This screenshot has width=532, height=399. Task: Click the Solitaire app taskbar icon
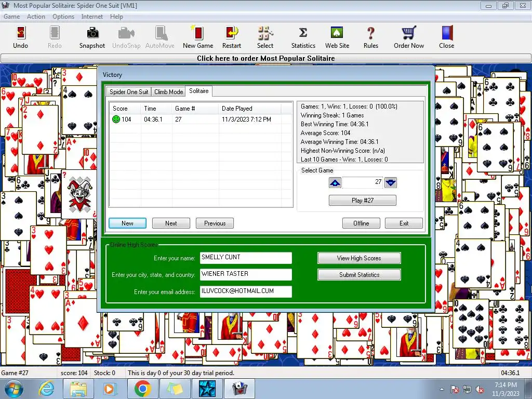pyautogui.click(x=240, y=389)
